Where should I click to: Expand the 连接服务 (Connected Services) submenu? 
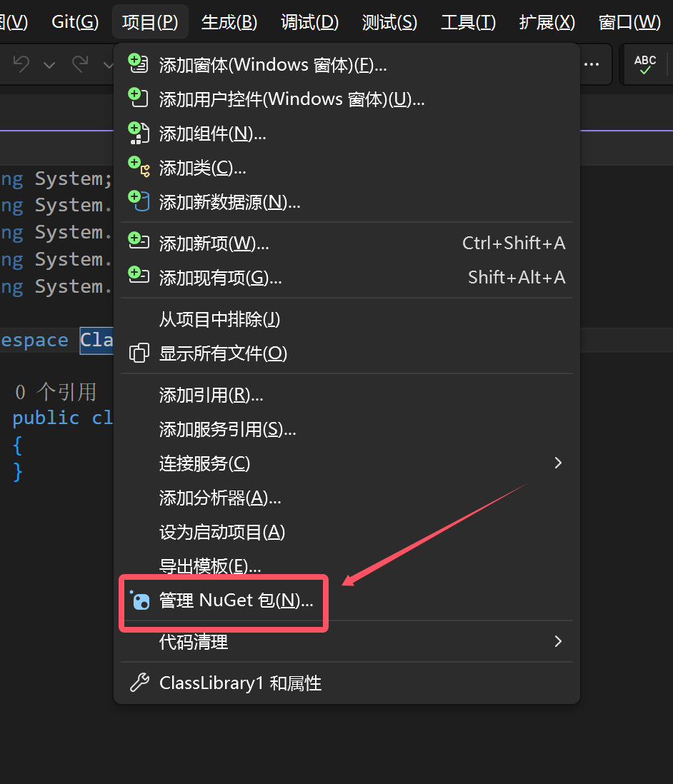click(558, 463)
